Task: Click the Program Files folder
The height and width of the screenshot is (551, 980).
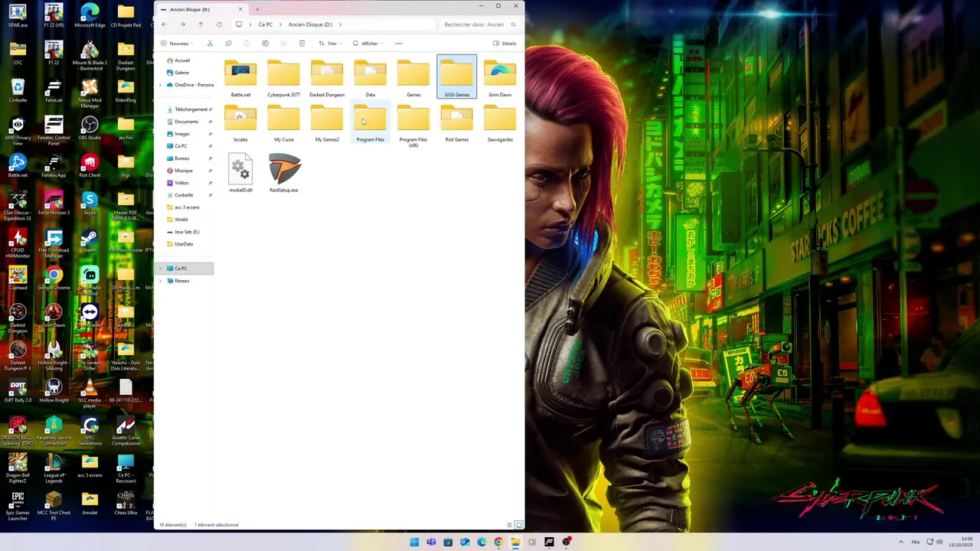Action: (x=370, y=124)
